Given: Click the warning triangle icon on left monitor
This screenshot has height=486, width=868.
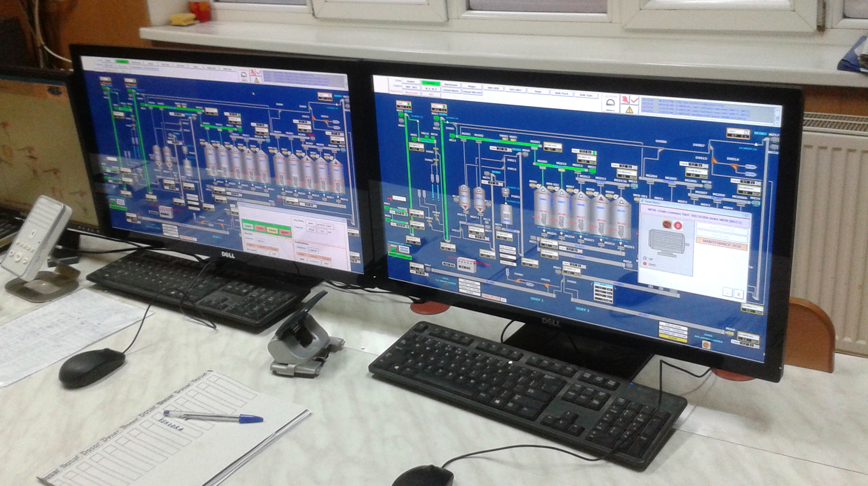Looking at the screenshot, I should click(256, 80).
